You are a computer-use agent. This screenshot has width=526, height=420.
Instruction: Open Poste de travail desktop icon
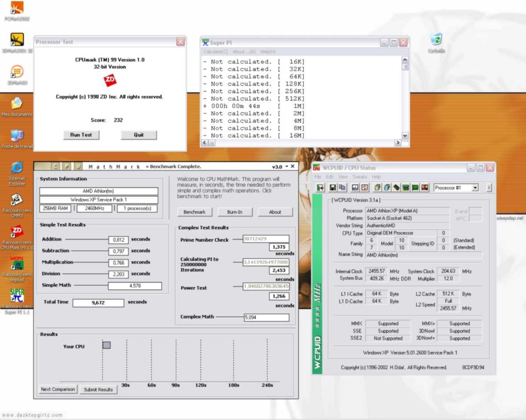(x=17, y=139)
